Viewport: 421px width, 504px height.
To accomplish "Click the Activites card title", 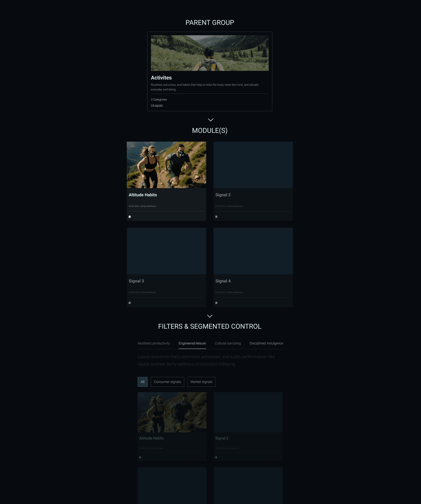I will click(161, 78).
